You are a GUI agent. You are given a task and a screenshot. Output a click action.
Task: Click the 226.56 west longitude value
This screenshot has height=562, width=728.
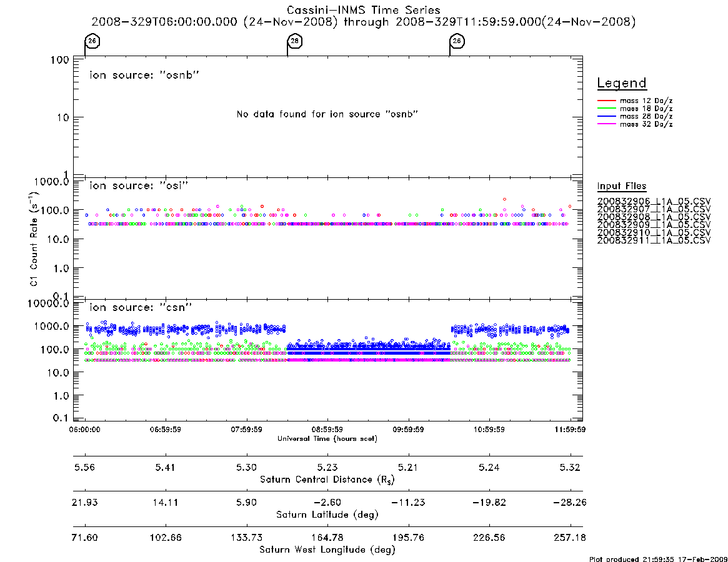pos(489,538)
